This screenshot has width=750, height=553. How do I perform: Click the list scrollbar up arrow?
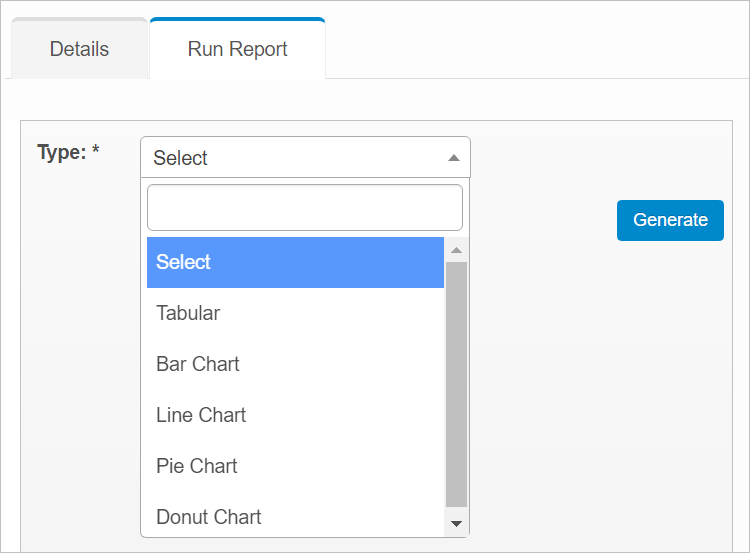[456, 250]
